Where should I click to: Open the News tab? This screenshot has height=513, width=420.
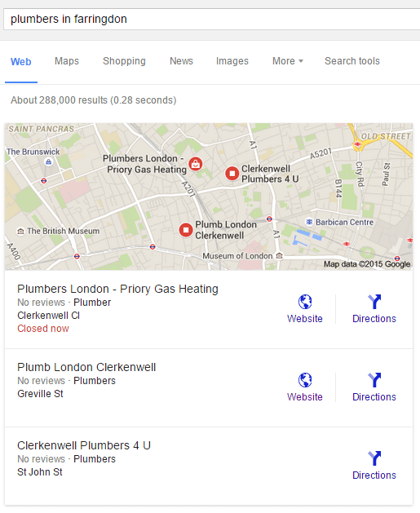181,61
